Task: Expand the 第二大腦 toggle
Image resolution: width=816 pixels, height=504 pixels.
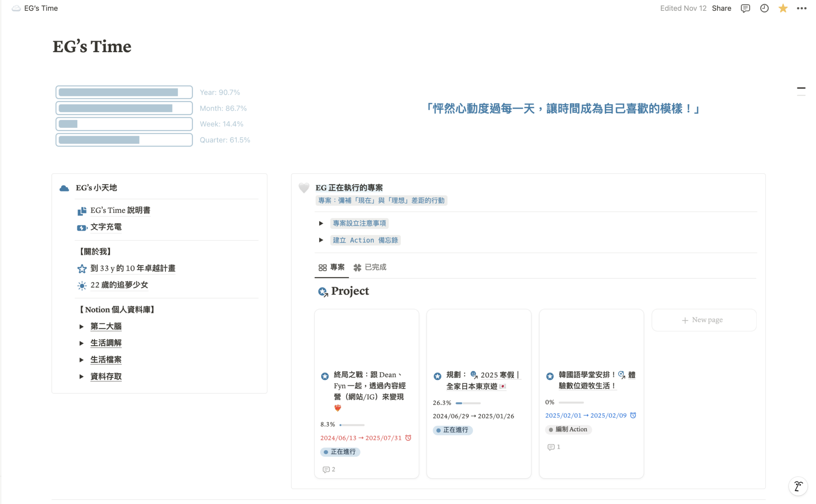Action: pyautogui.click(x=81, y=326)
